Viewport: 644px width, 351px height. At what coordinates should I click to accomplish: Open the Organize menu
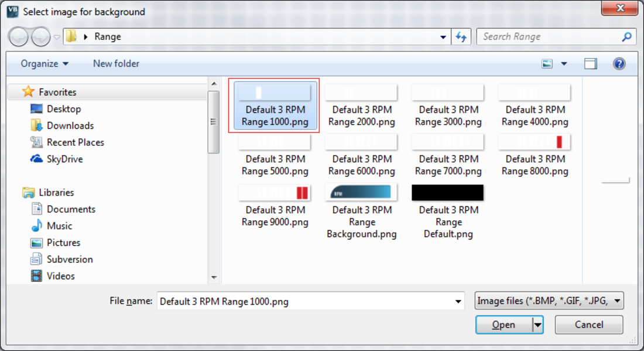coord(44,64)
